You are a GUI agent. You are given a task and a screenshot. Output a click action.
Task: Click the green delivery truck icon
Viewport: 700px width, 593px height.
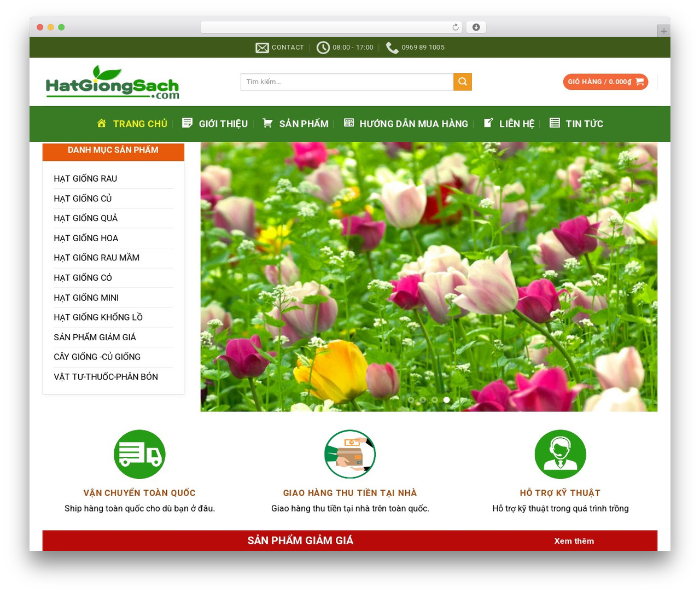[x=139, y=454]
